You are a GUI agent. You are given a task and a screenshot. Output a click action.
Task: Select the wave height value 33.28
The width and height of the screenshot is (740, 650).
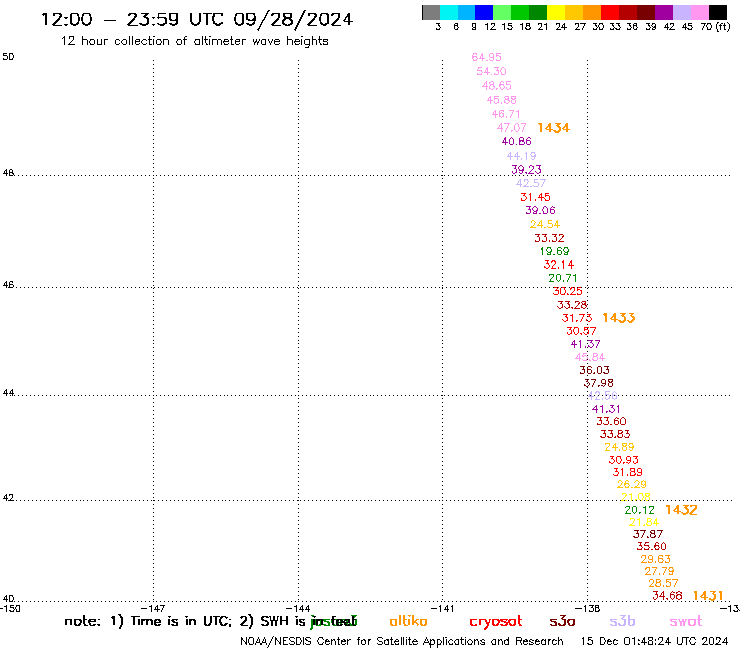[572, 305]
